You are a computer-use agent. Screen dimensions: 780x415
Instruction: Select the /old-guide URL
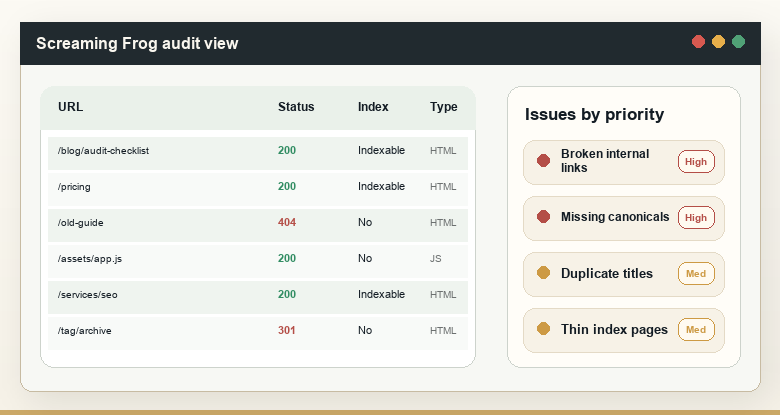coord(81,223)
